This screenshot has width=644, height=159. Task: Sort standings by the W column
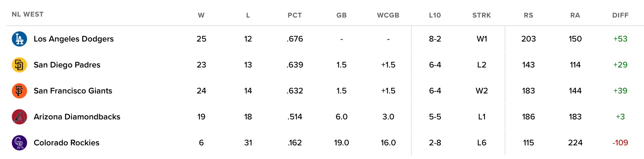[x=201, y=15]
